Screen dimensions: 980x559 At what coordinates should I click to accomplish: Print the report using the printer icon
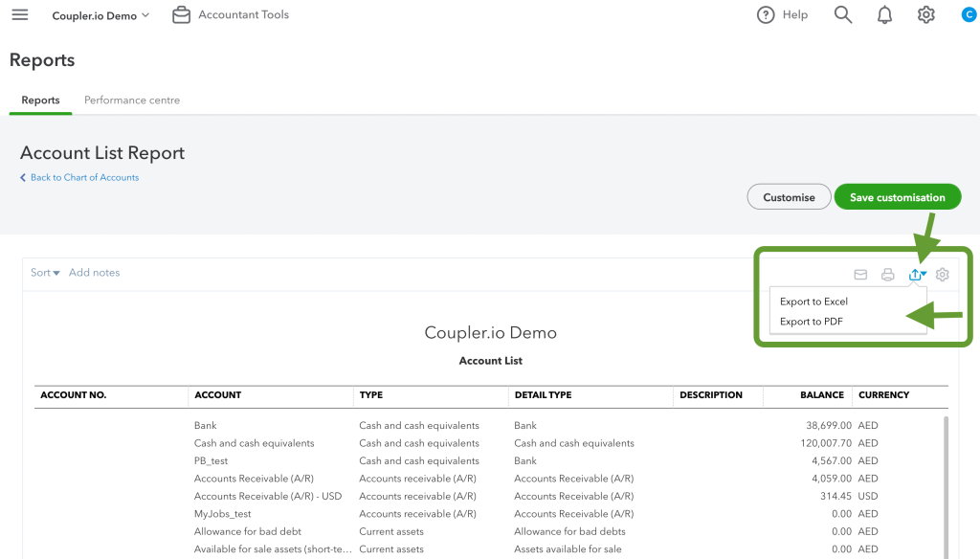pyautogui.click(x=887, y=275)
